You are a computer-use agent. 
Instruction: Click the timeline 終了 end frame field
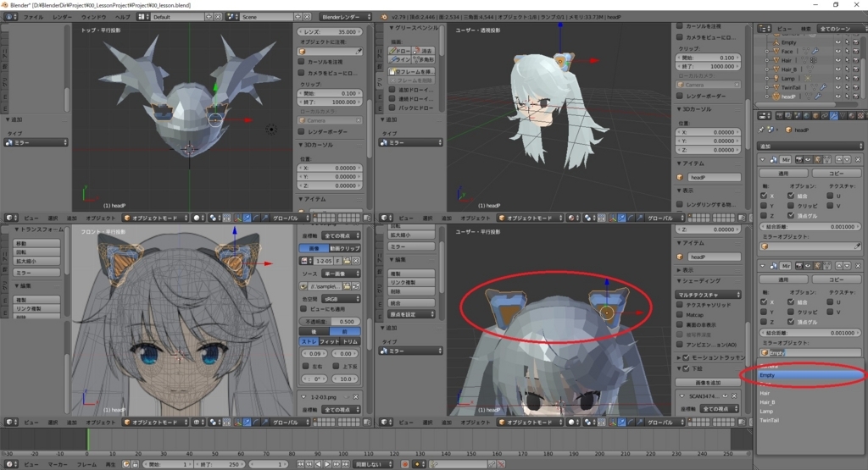click(218, 464)
